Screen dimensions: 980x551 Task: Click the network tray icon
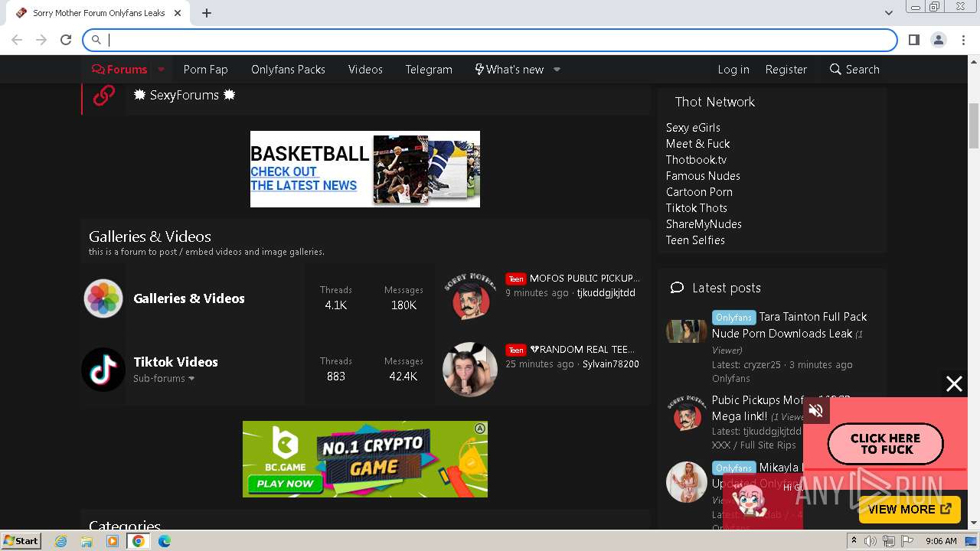pyautogui.click(x=888, y=541)
